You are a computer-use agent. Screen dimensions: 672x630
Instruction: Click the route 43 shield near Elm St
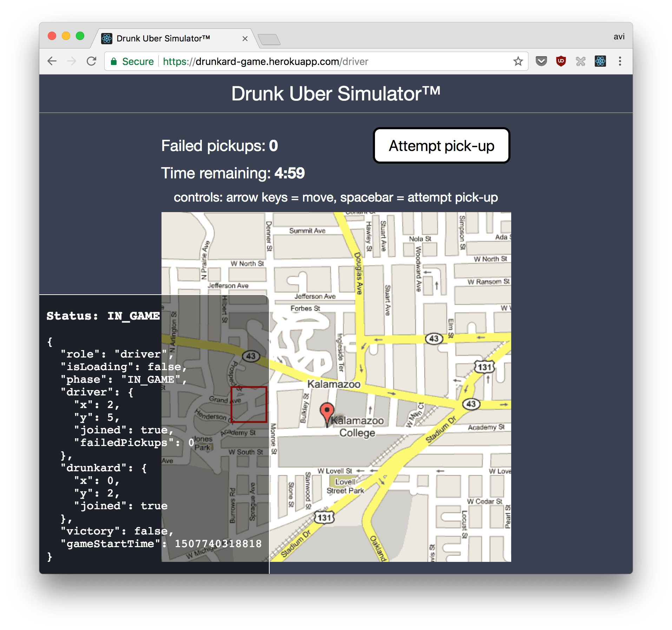(434, 339)
